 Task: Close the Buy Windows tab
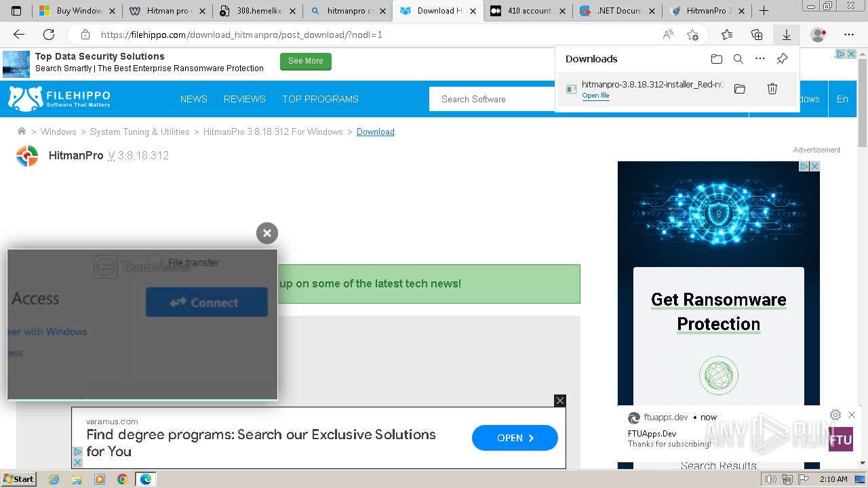111,11
